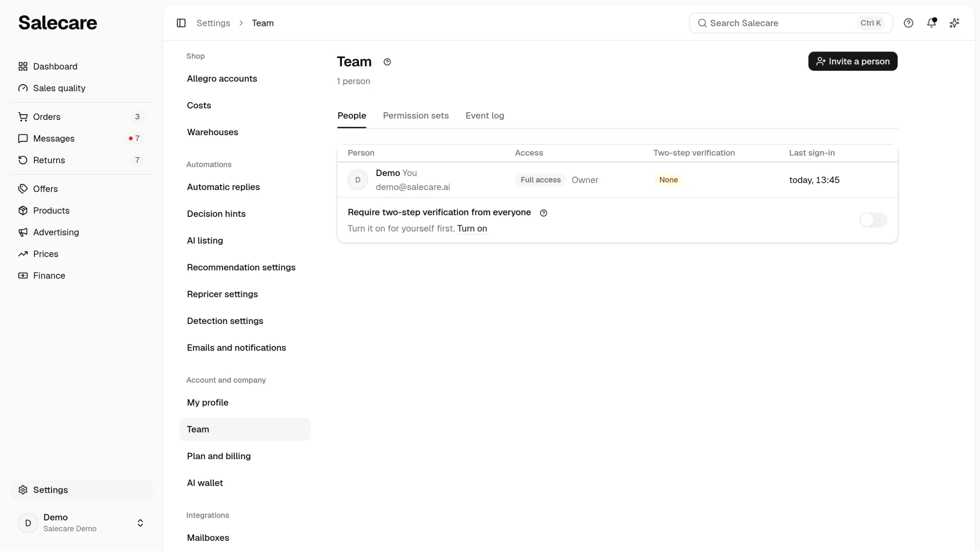Click the Returns count badge 7

click(137, 160)
